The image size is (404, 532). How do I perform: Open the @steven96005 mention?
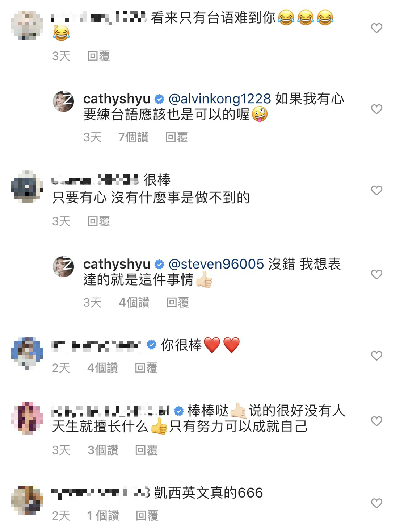[216, 264]
